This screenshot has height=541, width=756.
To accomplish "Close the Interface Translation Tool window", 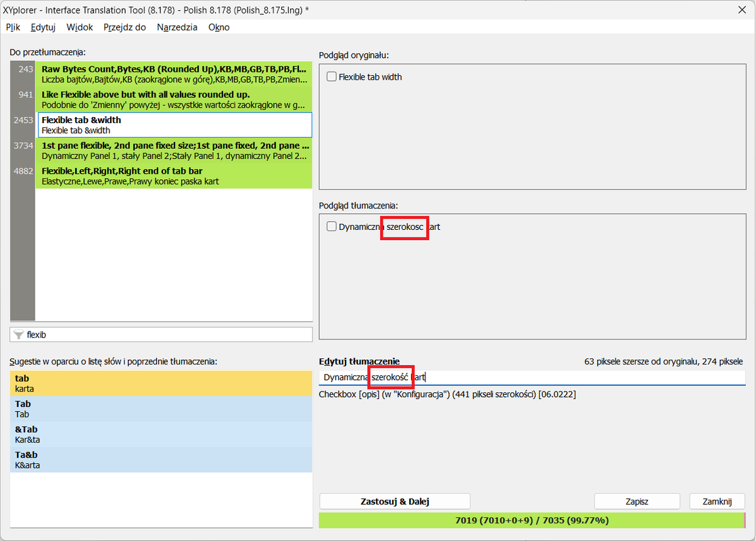I will 742,9.
